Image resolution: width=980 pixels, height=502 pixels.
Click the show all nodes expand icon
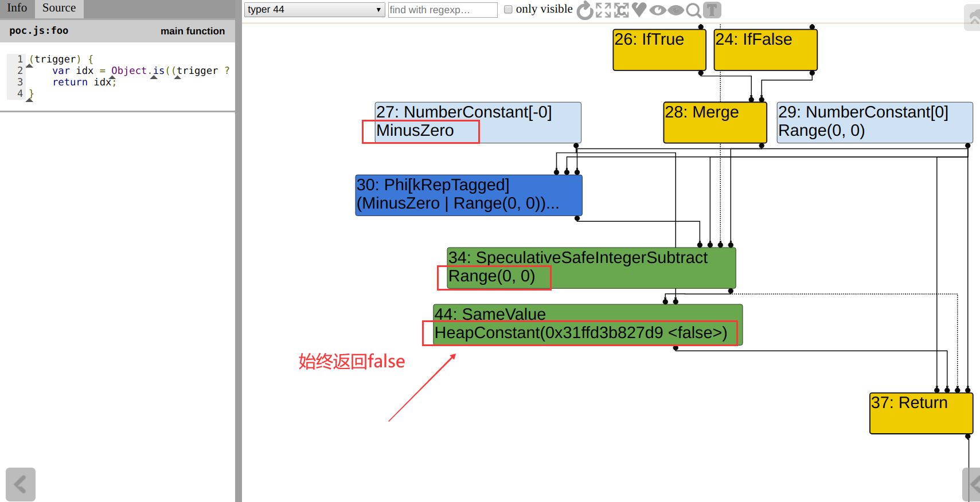(603, 10)
